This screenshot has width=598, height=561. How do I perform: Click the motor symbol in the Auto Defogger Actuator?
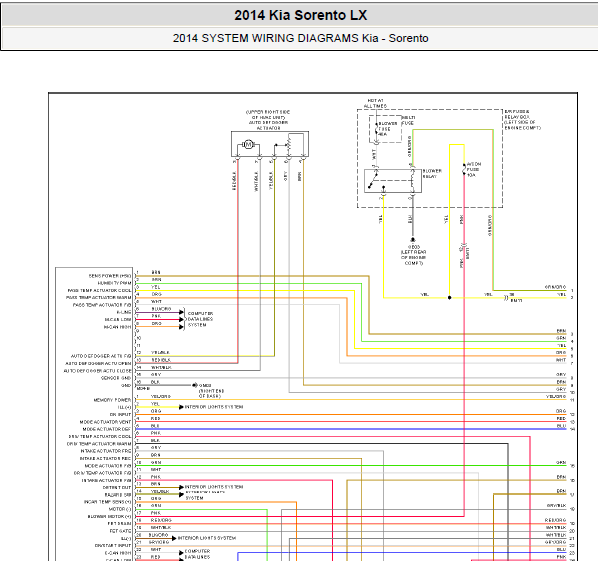[x=248, y=145]
